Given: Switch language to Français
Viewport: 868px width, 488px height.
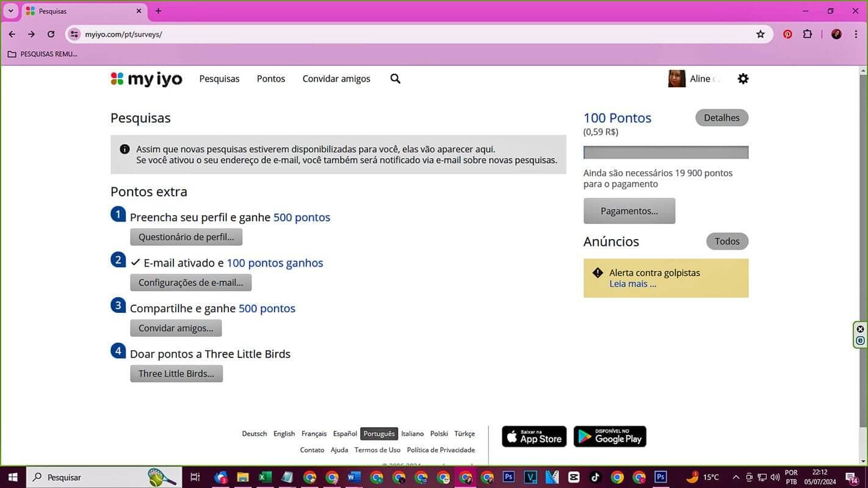Looking at the screenshot, I should click(x=314, y=434).
